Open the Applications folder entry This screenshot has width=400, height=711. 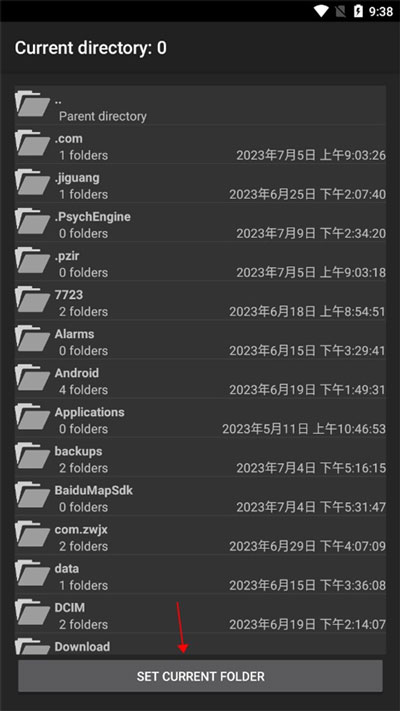(200, 420)
